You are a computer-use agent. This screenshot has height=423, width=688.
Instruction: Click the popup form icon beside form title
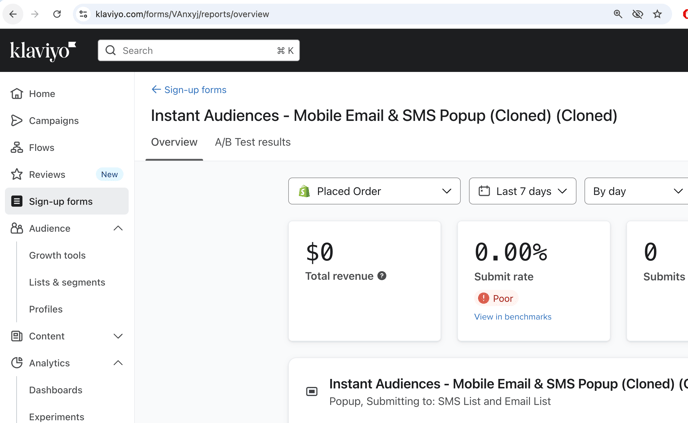312,391
